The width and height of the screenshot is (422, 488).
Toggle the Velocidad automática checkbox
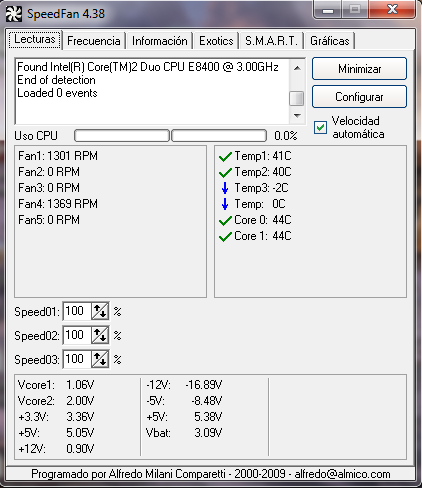pyautogui.click(x=320, y=127)
